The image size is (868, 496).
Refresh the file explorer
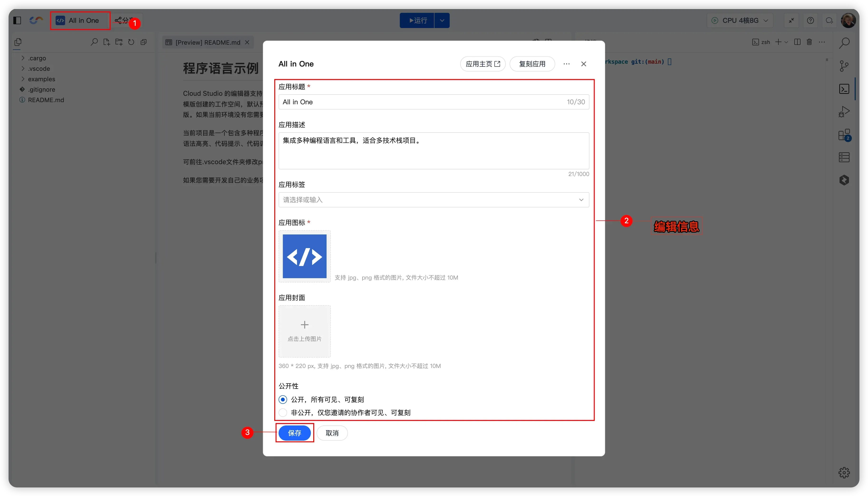pos(131,42)
